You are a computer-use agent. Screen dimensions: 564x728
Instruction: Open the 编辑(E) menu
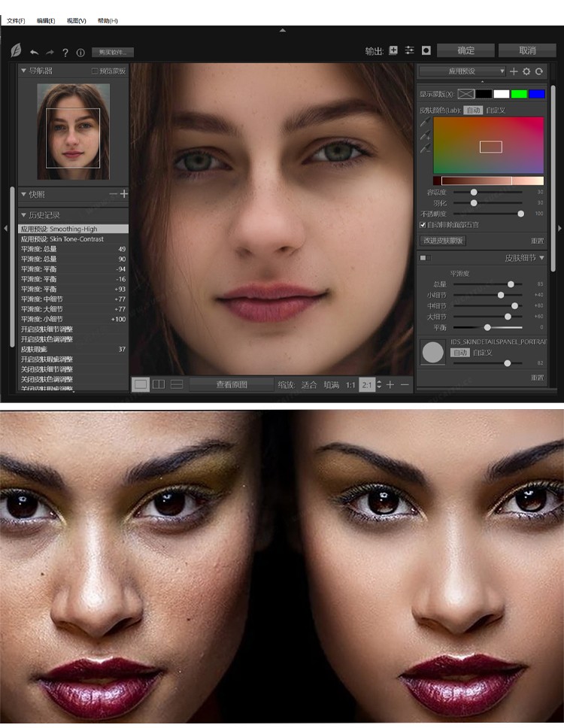[x=46, y=20]
